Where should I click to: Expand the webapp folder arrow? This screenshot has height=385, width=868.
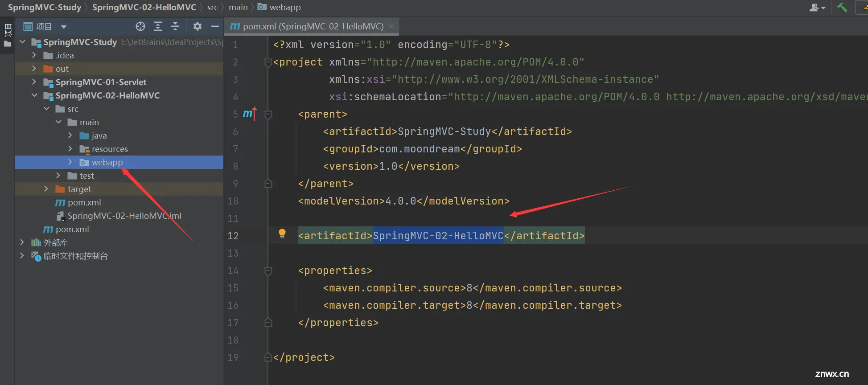pyautogui.click(x=70, y=162)
